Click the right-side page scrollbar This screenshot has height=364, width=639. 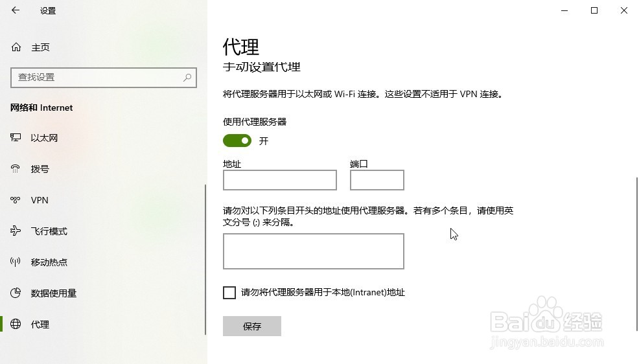pyautogui.click(x=637, y=254)
